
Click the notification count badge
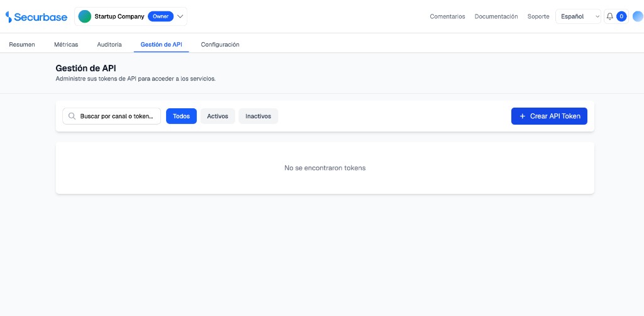pos(621,16)
